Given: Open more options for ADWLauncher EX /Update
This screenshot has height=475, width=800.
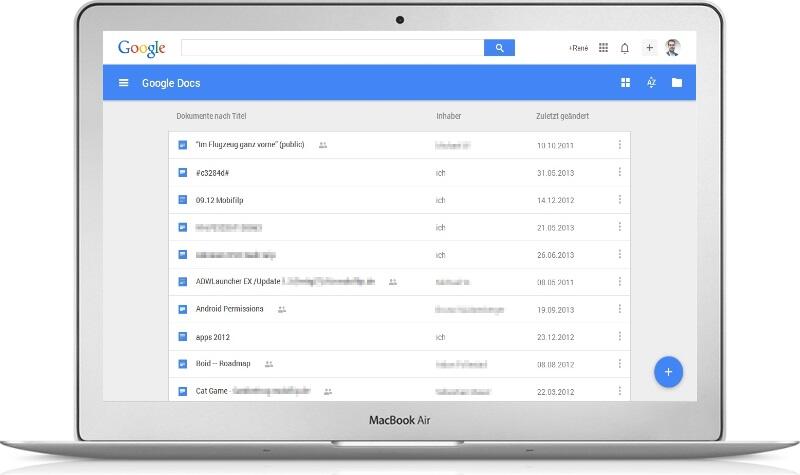Looking at the screenshot, I should click(x=619, y=282).
